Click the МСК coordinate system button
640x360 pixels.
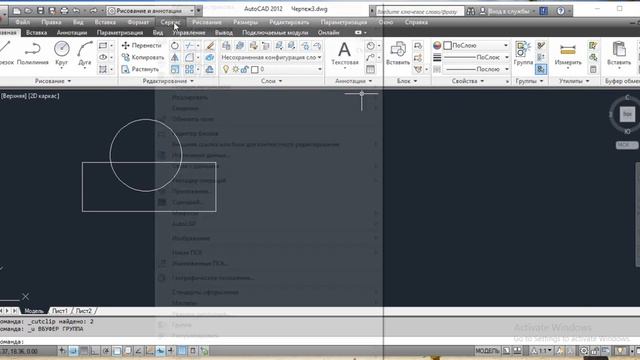[626, 145]
